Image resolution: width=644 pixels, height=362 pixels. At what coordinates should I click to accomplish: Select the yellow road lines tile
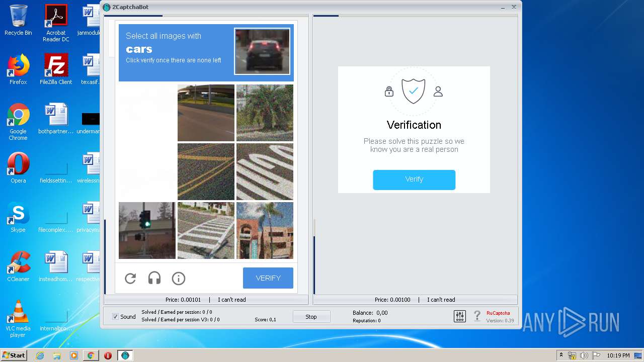(x=206, y=171)
